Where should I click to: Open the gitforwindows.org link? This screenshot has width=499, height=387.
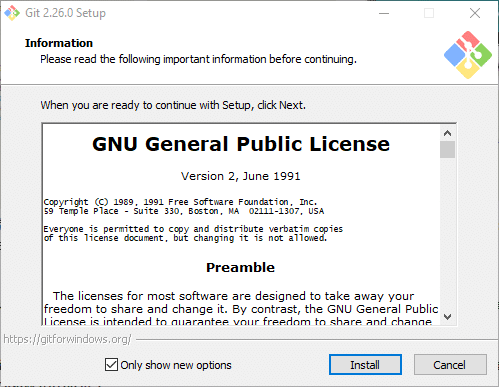click(x=67, y=339)
